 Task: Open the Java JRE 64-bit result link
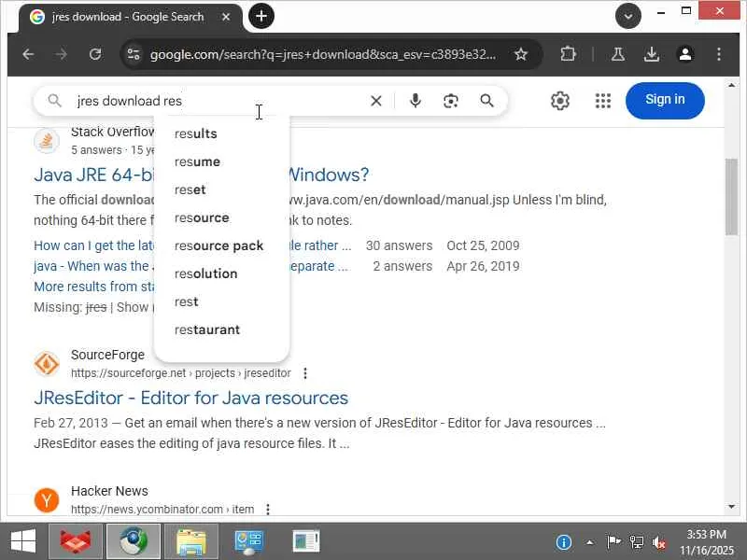(x=93, y=175)
